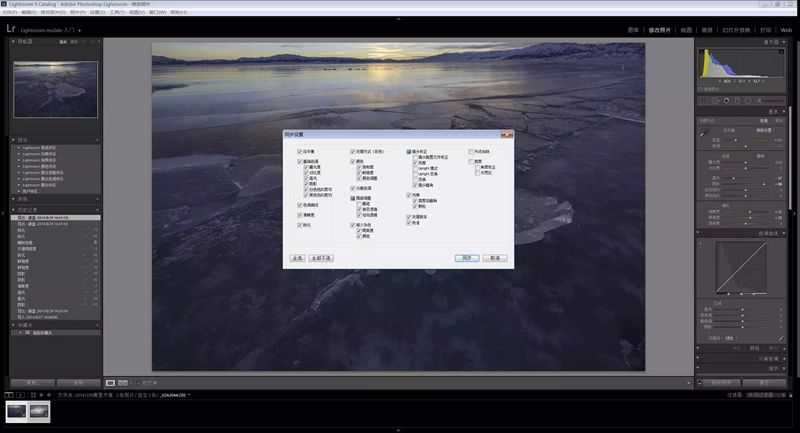Collapse the Navigator panel triangle
Image resolution: width=800 pixels, height=433 pixels.
13,41
